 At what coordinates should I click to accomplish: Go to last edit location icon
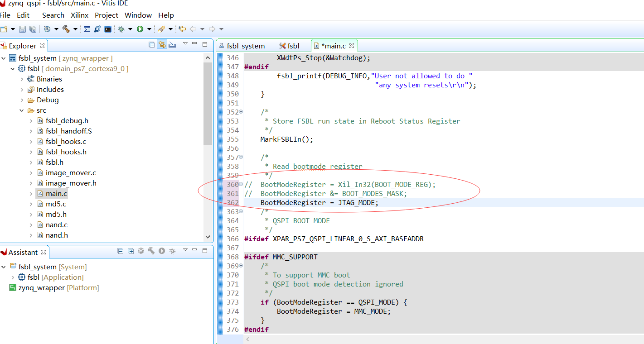182,29
